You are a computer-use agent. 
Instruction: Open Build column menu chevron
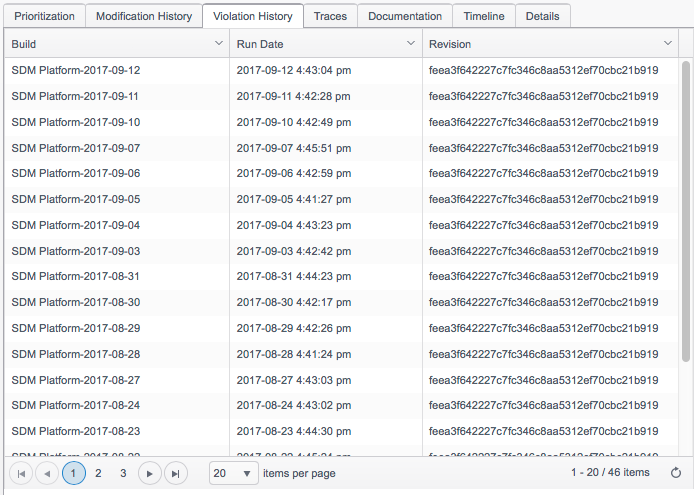click(218, 43)
